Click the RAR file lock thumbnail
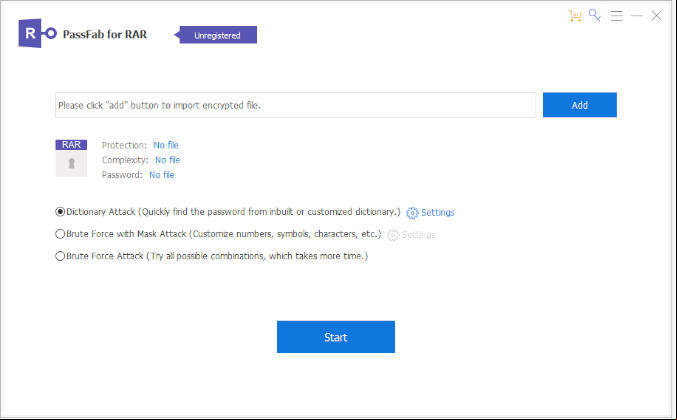The image size is (677, 420). point(71,158)
